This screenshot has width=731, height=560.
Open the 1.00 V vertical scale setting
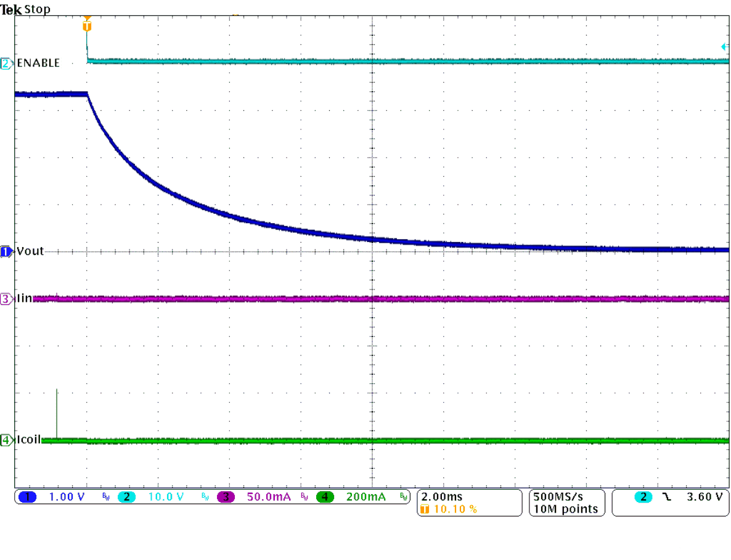[x=66, y=497]
